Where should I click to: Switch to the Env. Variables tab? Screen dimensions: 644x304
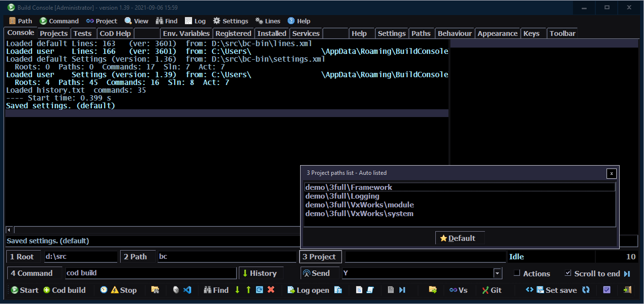click(186, 34)
